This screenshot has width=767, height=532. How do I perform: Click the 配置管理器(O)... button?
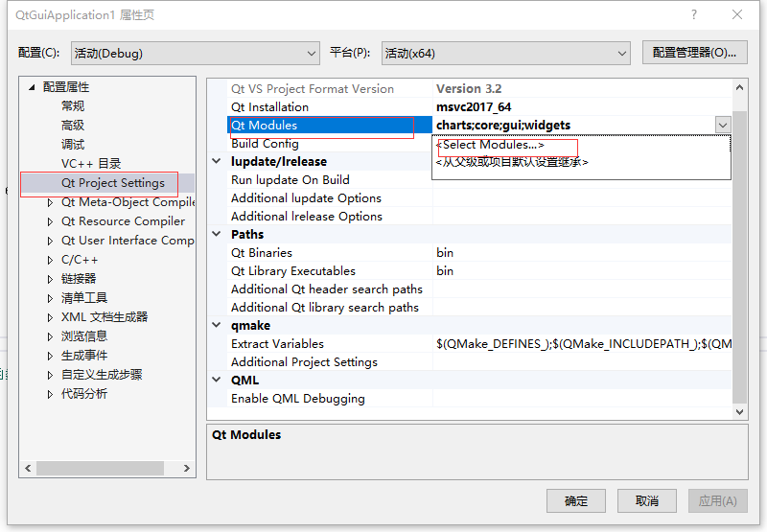point(694,53)
